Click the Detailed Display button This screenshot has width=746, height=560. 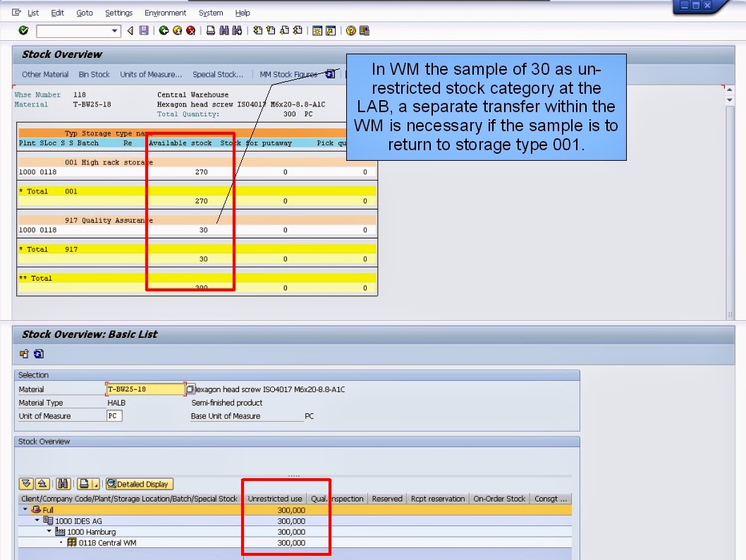pos(139,484)
